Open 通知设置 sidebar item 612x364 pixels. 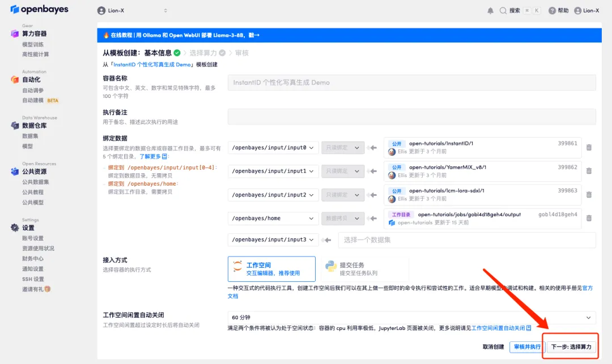point(33,269)
